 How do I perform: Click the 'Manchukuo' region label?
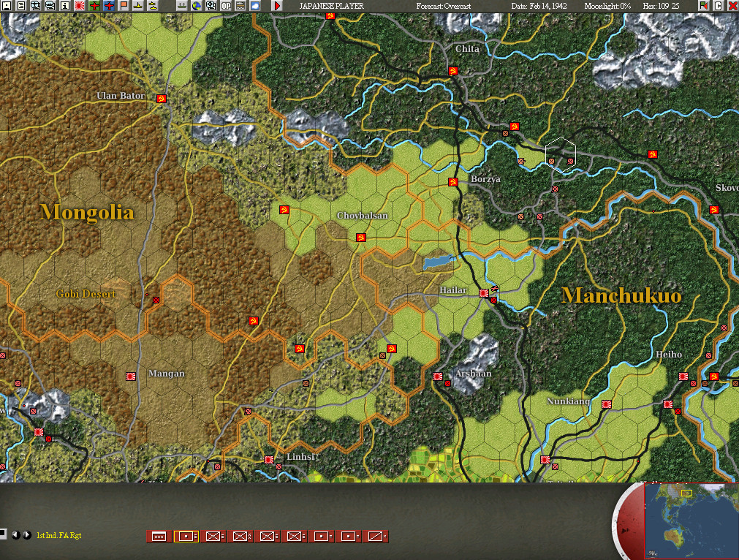point(621,295)
